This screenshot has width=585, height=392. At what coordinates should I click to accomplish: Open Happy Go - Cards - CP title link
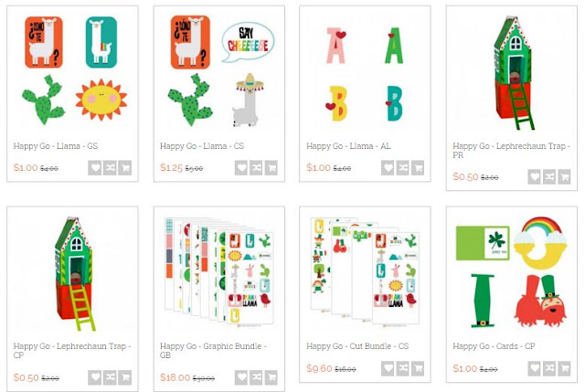click(x=494, y=346)
